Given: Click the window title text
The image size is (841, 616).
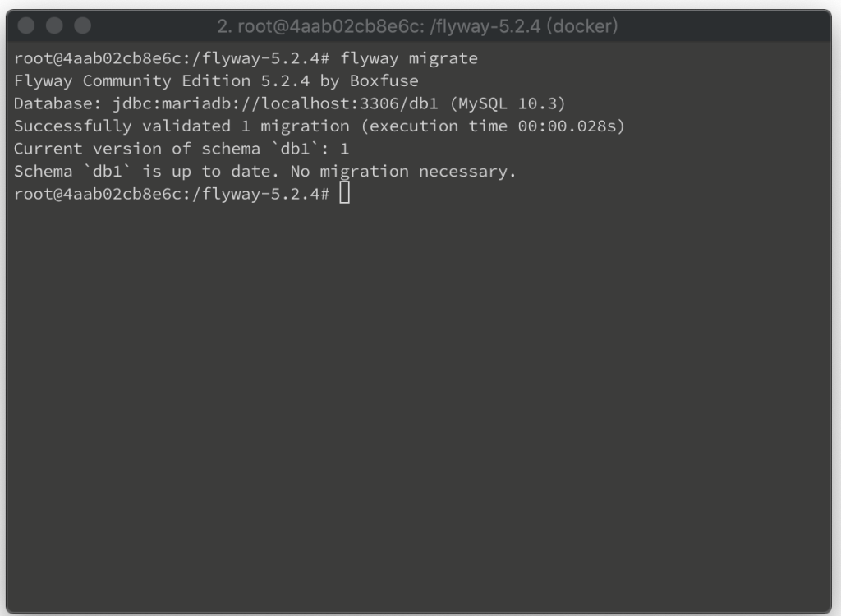Looking at the screenshot, I should point(417,26).
